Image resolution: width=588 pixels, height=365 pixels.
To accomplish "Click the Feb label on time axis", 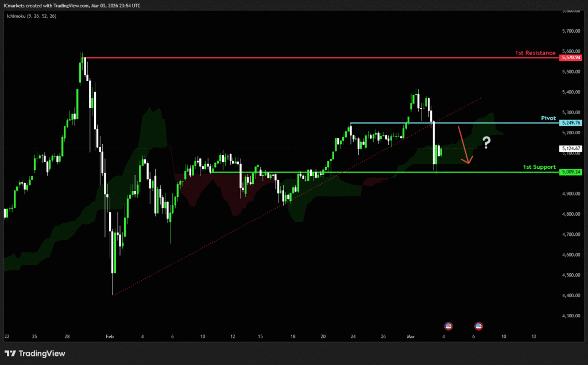I will click(x=111, y=337).
